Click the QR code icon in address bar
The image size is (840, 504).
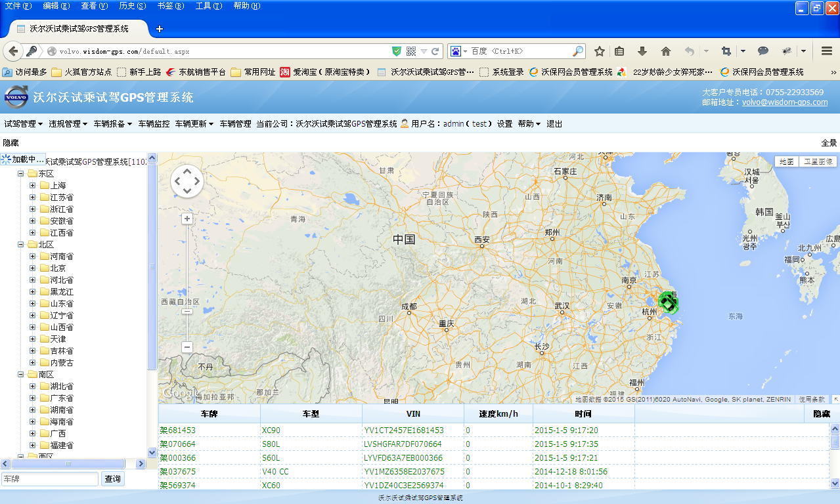click(411, 51)
